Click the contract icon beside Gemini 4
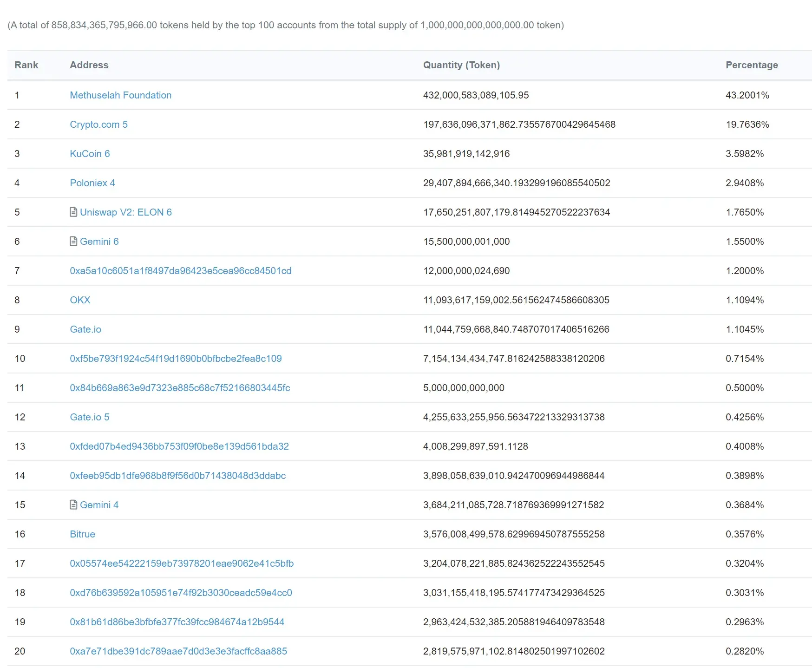The image size is (812, 668). [73, 505]
